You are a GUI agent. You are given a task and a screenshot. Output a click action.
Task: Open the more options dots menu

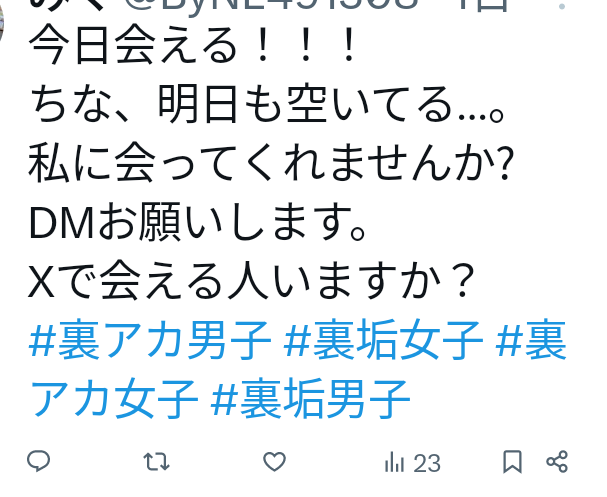click(562, 6)
